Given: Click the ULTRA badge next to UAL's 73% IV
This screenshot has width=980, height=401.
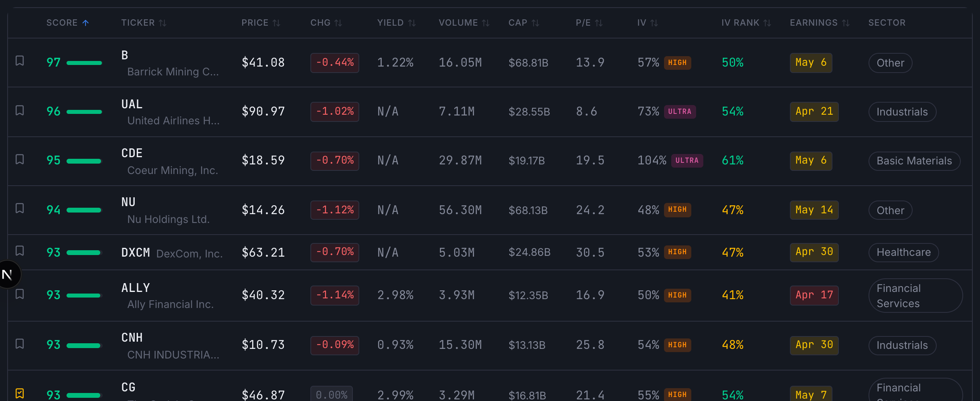Looking at the screenshot, I should click(x=680, y=111).
